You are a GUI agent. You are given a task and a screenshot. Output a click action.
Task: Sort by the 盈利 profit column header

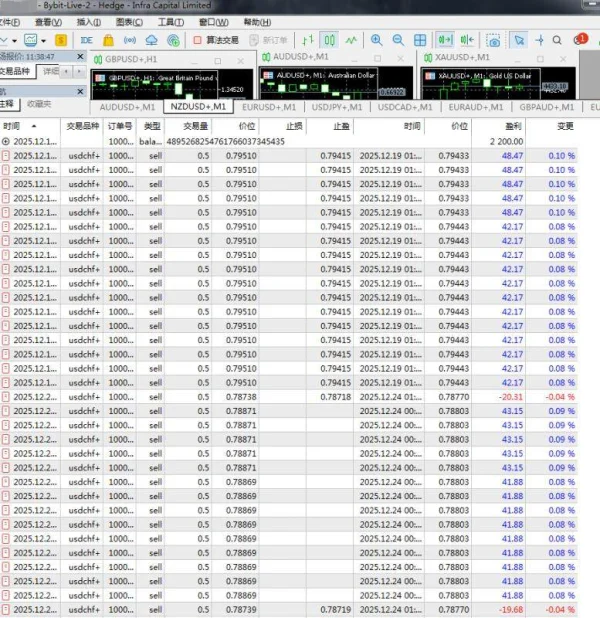(513, 127)
